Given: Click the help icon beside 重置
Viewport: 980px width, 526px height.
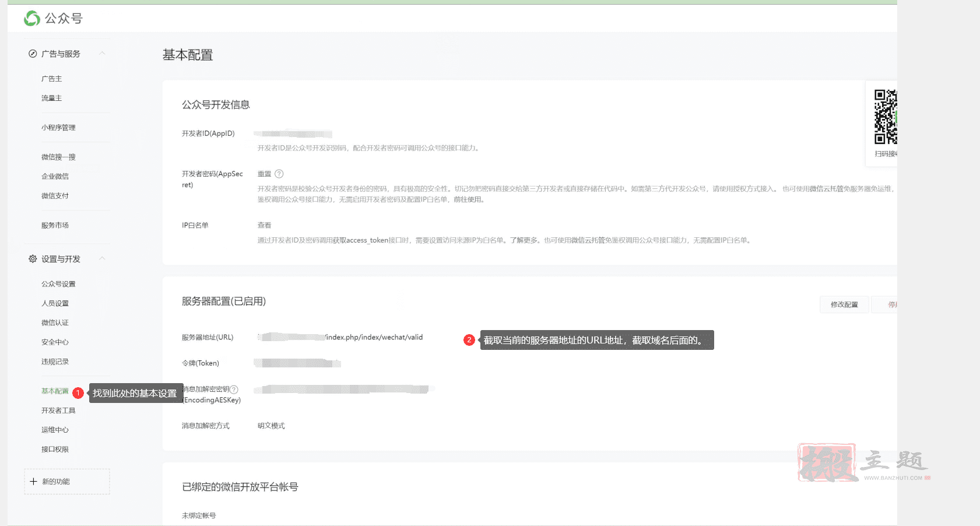Looking at the screenshot, I should click(279, 174).
